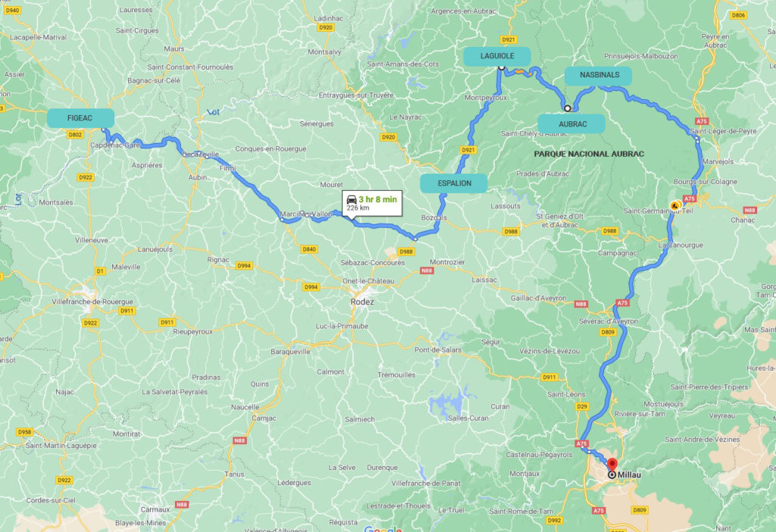Image resolution: width=776 pixels, height=532 pixels.
Task: Select the LAGUIOLE label
Action: point(497,56)
